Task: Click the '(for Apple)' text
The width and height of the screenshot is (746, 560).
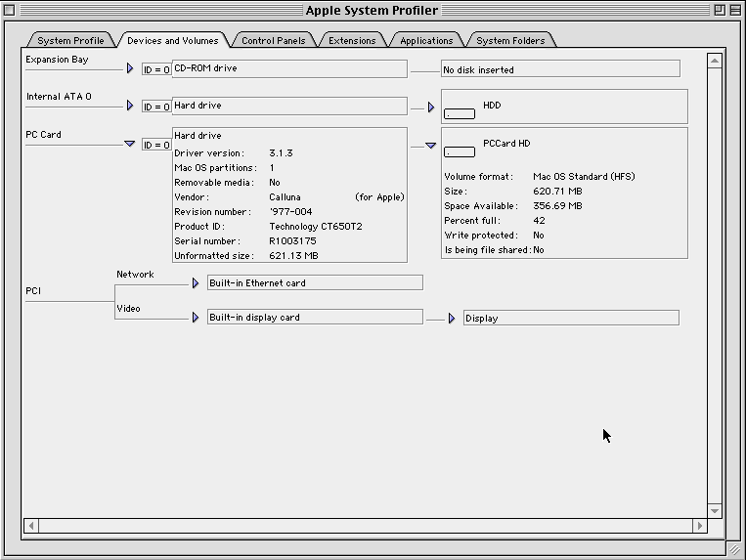Action: [379, 196]
